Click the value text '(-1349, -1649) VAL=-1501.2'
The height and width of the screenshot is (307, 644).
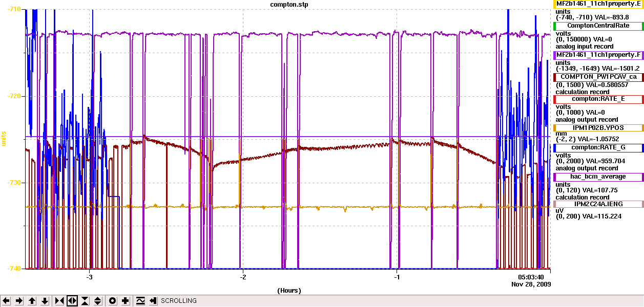click(x=598, y=69)
